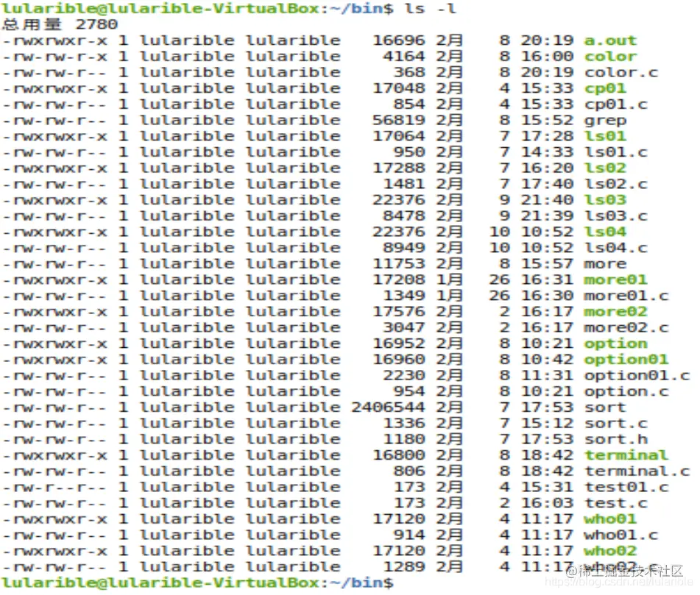Click the option01.c filename
The height and width of the screenshot is (595, 700).
coord(637,376)
